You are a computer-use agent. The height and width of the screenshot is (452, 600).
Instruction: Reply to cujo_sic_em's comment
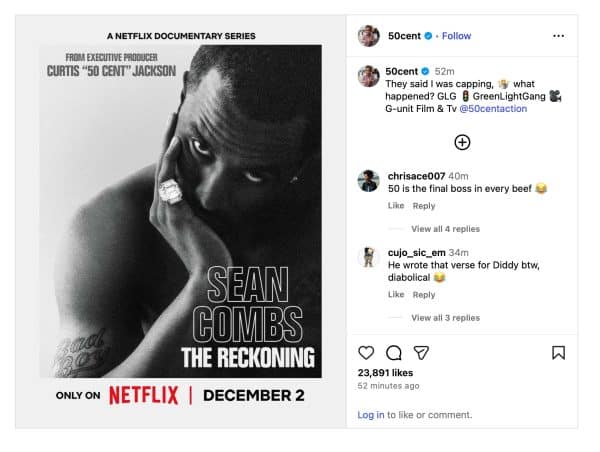[x=424, y=295]
